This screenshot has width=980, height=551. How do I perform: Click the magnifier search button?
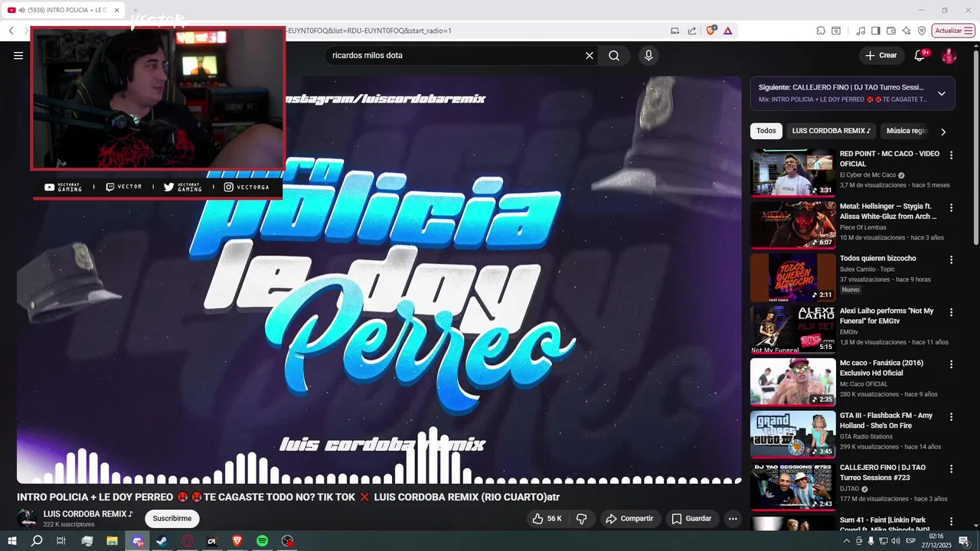614,55
